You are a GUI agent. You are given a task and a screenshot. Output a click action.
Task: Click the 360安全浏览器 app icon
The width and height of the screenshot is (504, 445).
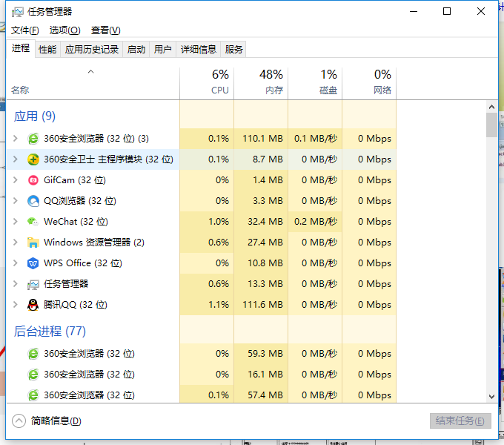tap(33, 139)
